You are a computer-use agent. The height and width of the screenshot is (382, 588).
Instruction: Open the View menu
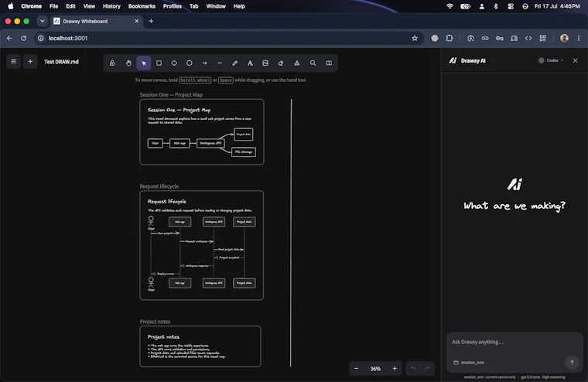coord(89,6)
